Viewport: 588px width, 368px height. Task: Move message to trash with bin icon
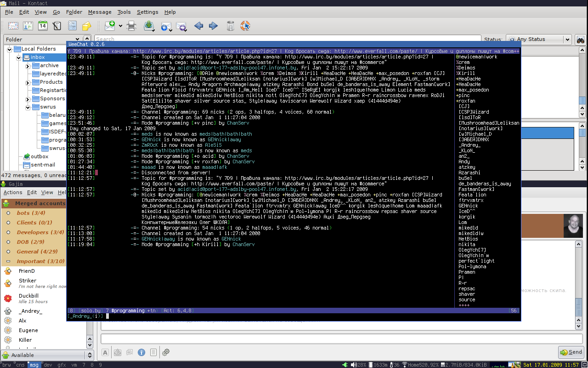(231, 26)
